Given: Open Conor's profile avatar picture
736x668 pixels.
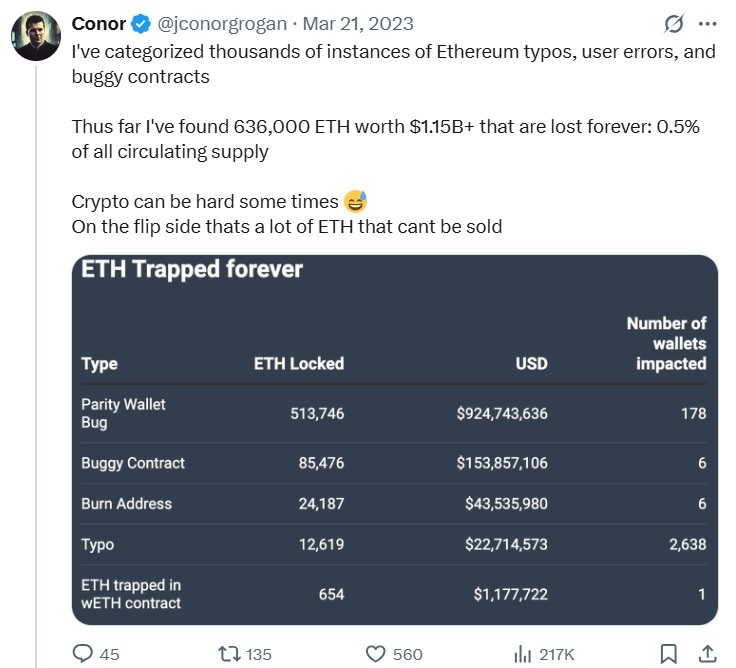Looking at the screenshot, I should point(36,36).
